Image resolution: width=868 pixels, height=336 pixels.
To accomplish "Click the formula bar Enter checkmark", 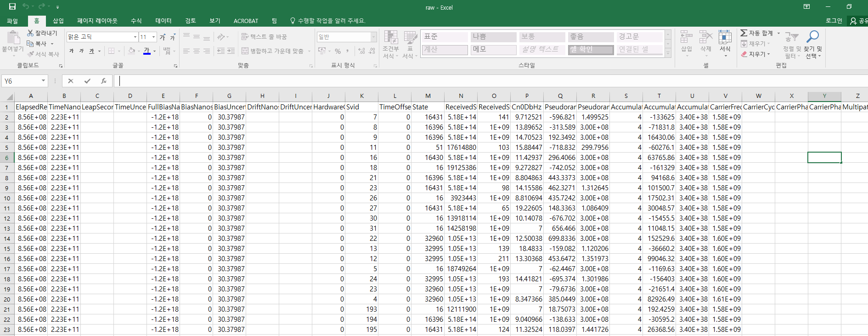I will (87, 81).
